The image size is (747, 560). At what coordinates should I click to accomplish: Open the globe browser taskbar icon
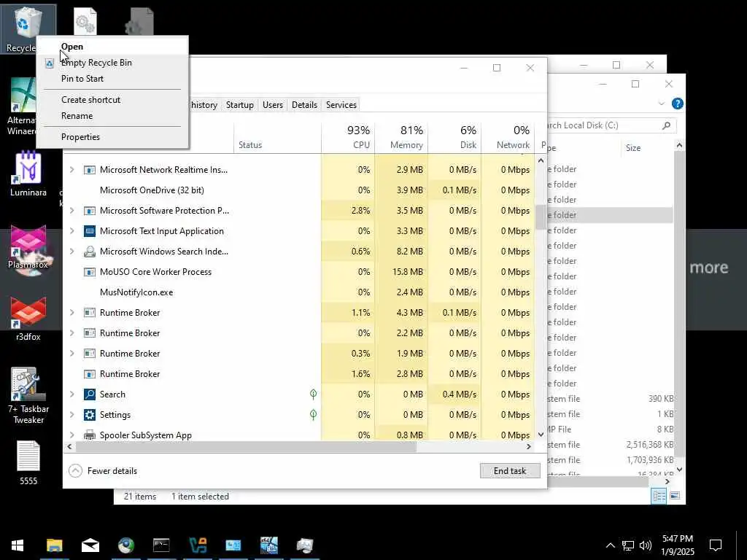point(125,545)
